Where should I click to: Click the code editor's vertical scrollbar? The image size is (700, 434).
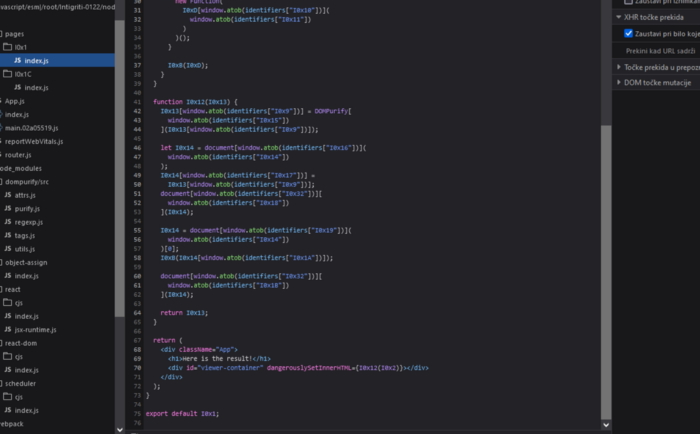coord(606,270)
